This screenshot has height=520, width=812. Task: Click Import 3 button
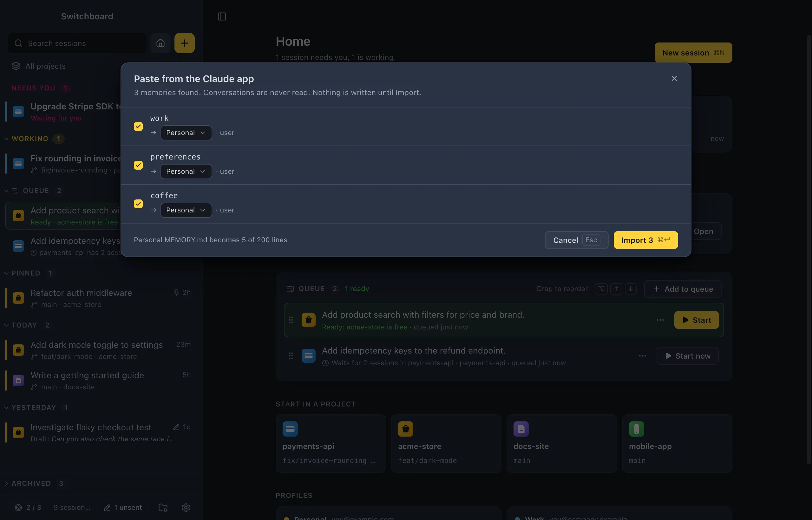point(645,240)
